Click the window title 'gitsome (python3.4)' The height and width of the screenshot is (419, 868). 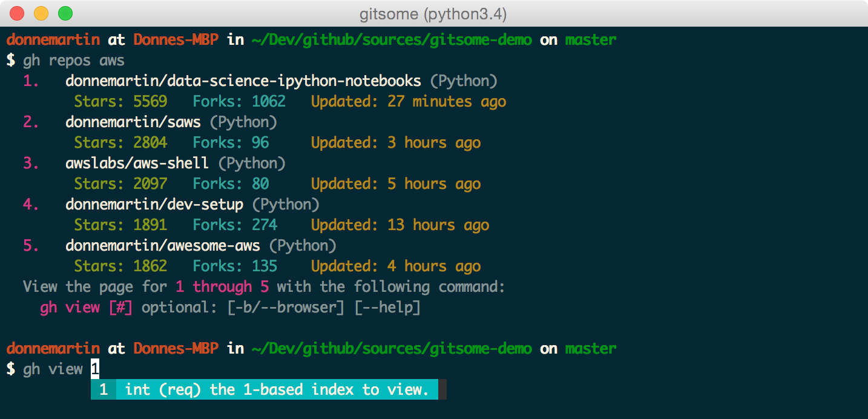coord(433,13)
